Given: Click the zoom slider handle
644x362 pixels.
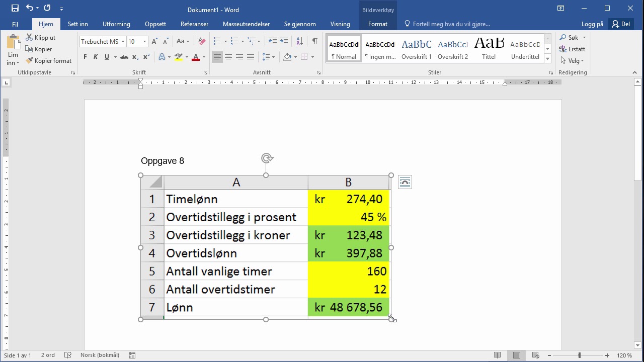Looking at the screenshot, I should pyautogui.click(x=580, y=355).
